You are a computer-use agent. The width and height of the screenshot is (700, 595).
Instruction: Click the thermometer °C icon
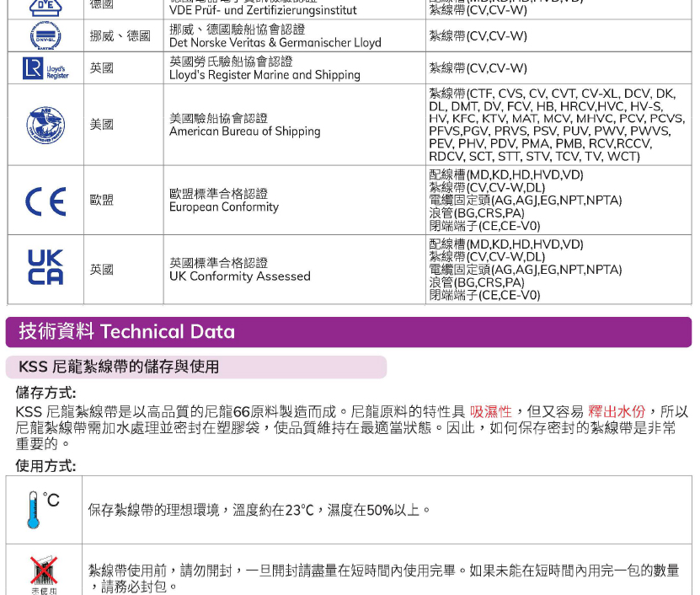pyautogui.click(x=44, y=510)
